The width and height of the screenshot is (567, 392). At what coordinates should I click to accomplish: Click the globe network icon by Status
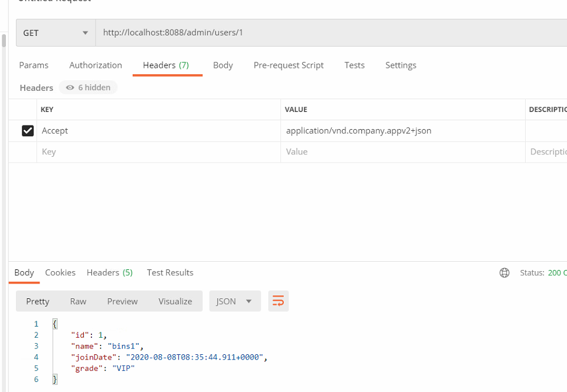[504, 273]
